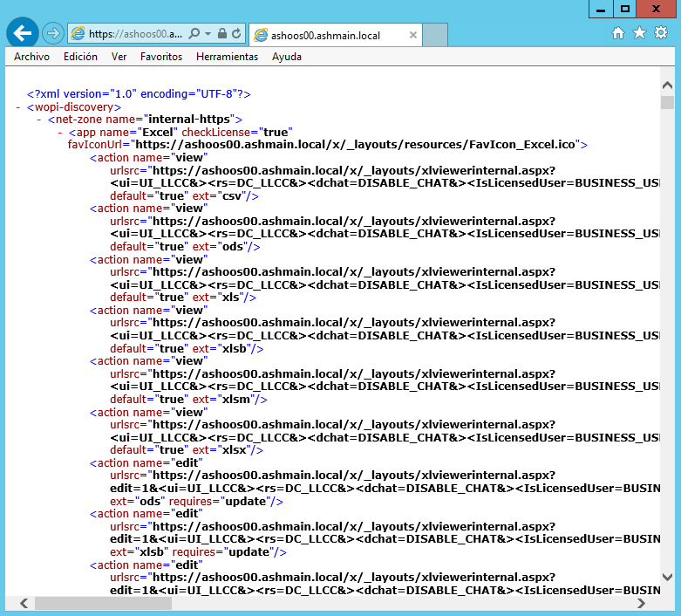Click the security lock icon
This screenshot has height=616, width=681.
[222, 33]
